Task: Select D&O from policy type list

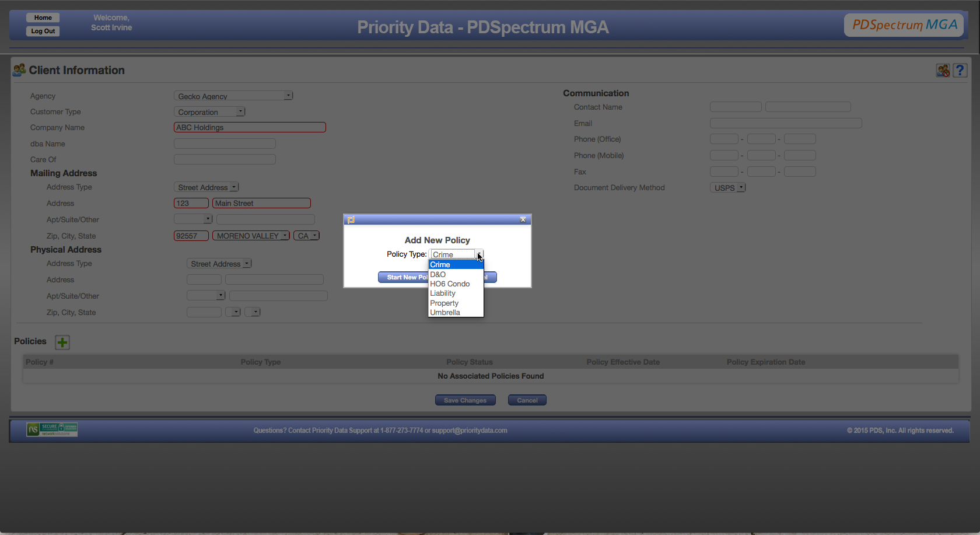Action: click(438, 274)
